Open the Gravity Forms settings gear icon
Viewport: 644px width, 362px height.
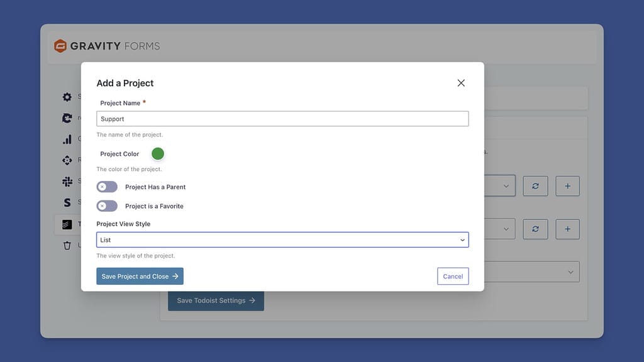point(67,97)
